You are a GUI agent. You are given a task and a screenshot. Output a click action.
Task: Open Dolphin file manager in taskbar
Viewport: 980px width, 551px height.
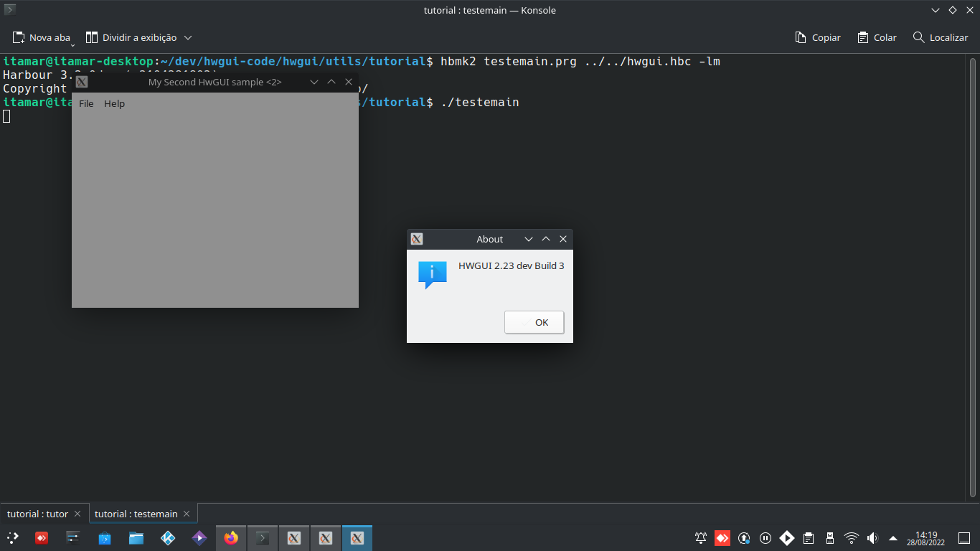[136, 537]
